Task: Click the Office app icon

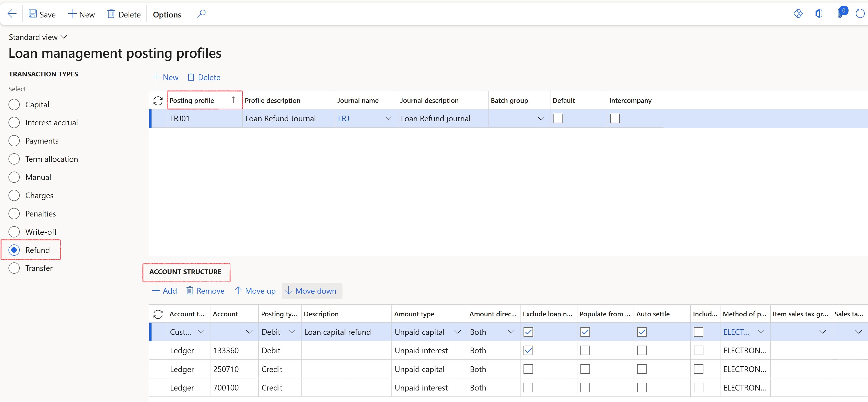Action: (x=819, y=14)
